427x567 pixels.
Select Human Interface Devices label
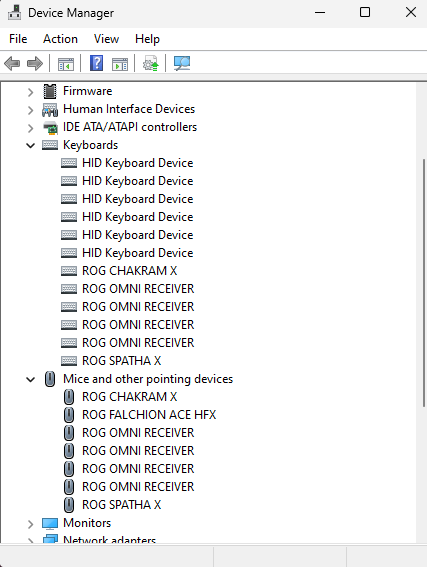click(129, 109)
